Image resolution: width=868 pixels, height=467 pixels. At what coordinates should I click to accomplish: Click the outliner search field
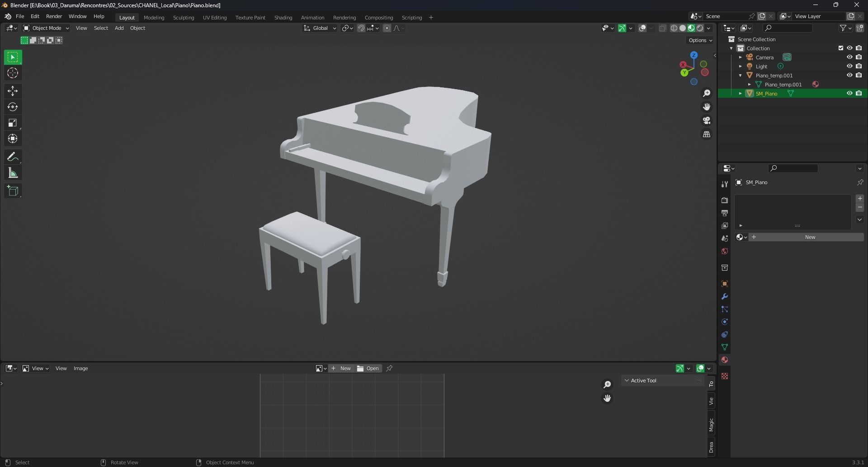(x=788, y=28)
